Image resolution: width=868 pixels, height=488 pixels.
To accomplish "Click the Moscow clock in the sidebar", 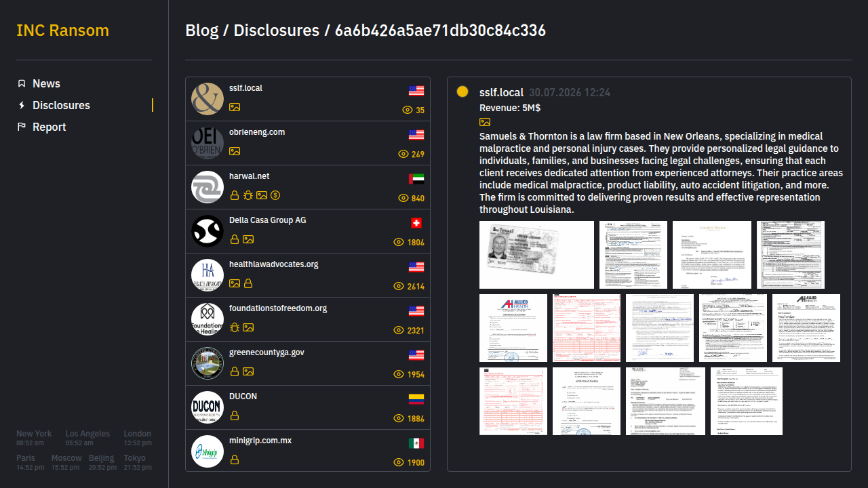I will [x=66, y=462].
